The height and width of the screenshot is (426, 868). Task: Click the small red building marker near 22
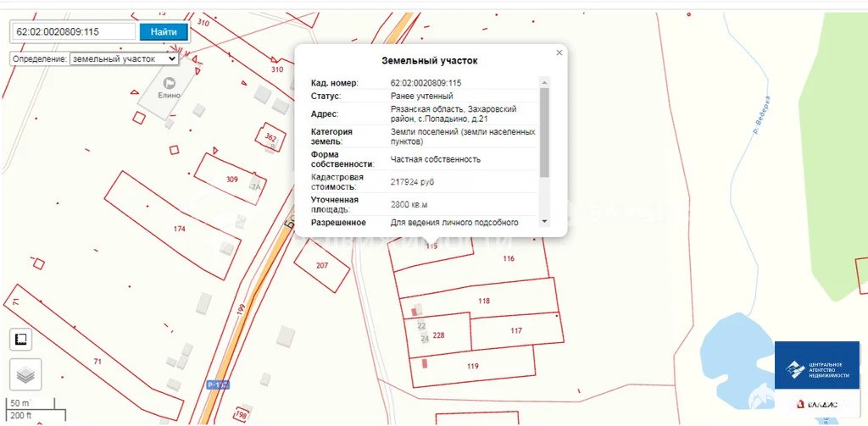tap(415, 312)
